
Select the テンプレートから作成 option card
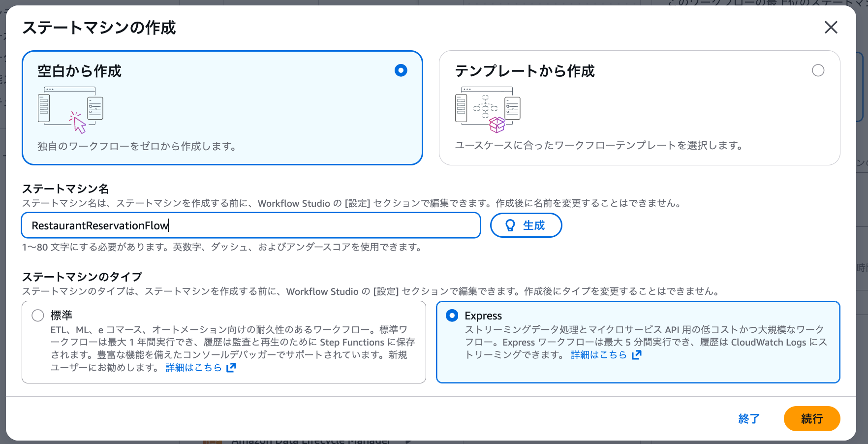click(639, 107)
